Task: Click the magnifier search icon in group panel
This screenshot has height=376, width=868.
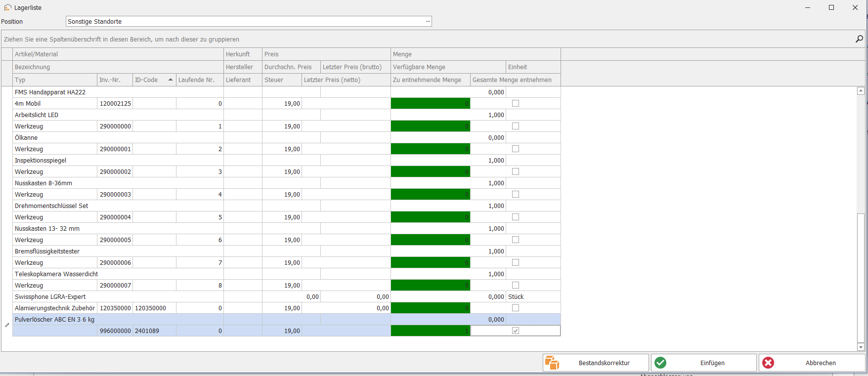Action: [x=859, y=39]
